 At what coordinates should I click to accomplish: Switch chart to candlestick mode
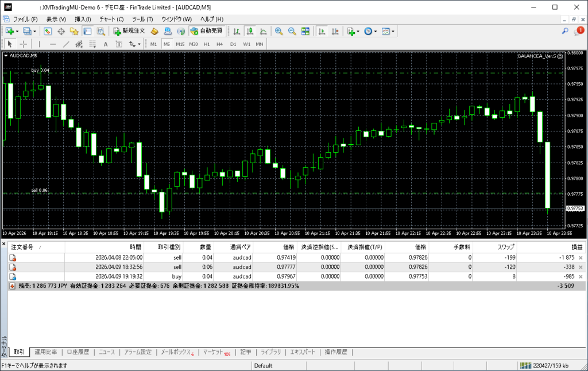(250, 31)
